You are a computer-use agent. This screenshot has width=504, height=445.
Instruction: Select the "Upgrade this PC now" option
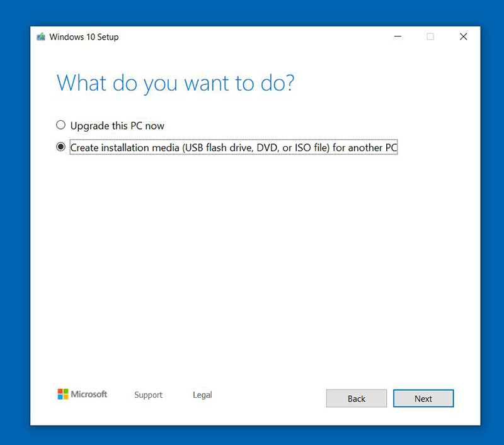click(61, 125)
